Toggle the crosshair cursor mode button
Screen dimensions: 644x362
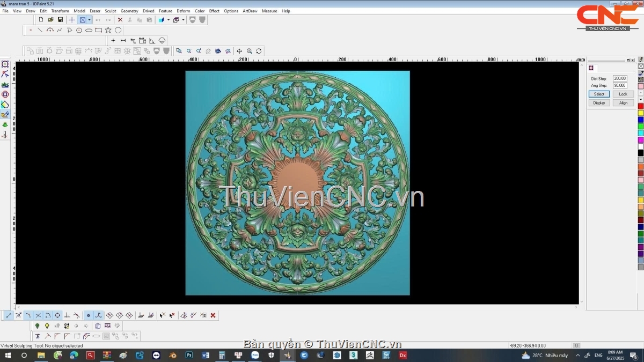click(72, 20)
